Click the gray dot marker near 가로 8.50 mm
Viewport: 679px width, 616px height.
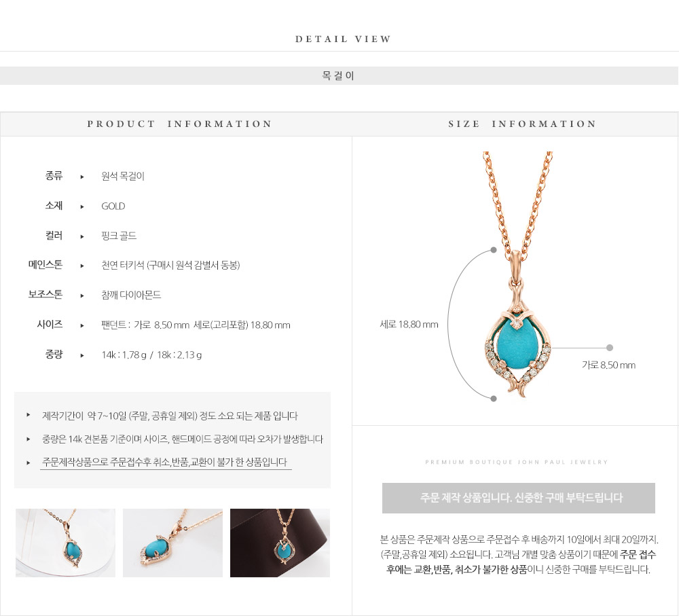610,348
